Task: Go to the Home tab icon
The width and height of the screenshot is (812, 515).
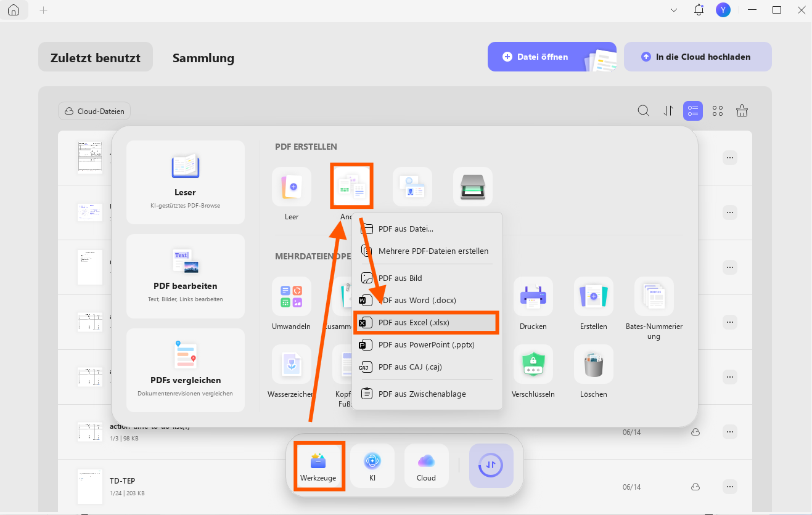Action: 14,10
